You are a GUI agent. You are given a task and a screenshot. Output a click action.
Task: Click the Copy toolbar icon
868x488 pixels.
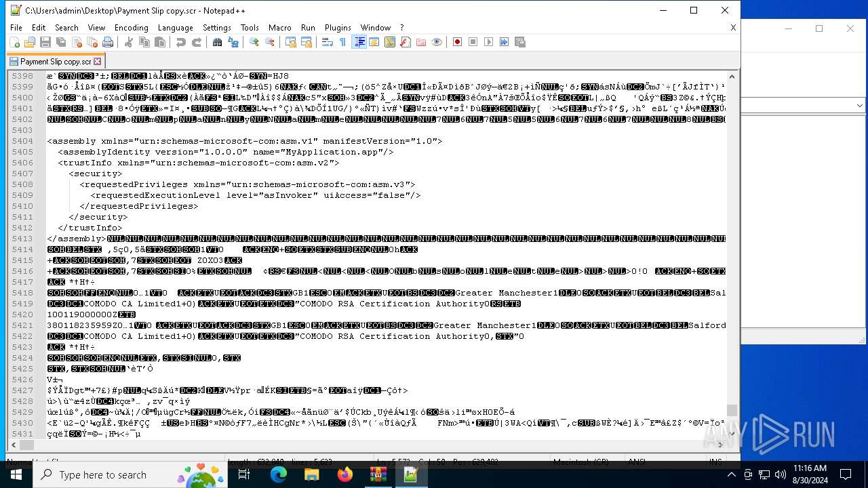click(144, 42)
